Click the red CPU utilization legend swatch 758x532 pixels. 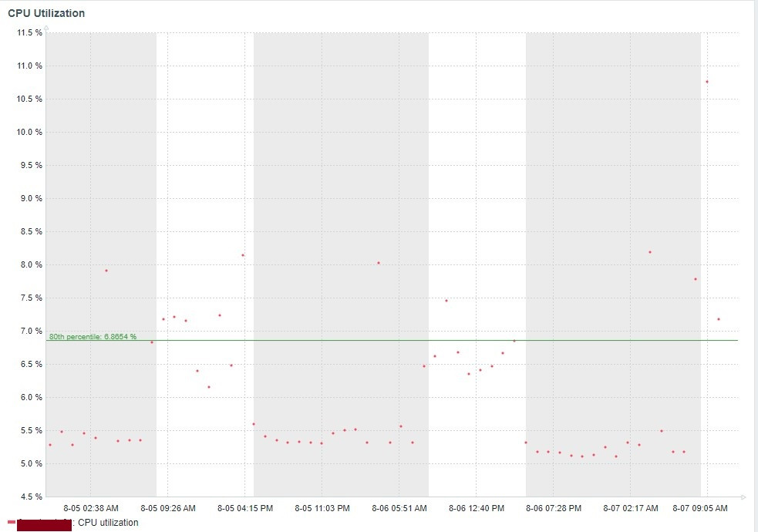click(12, 522)
